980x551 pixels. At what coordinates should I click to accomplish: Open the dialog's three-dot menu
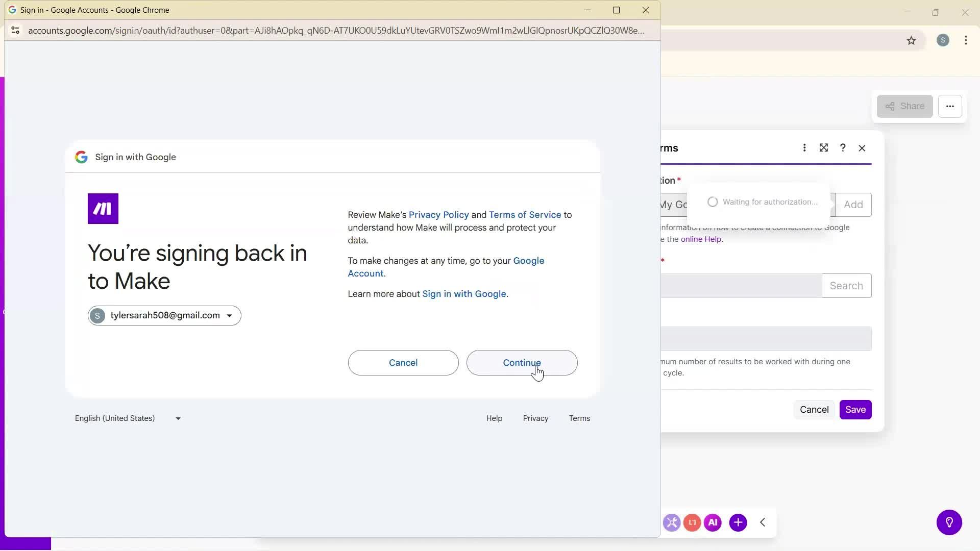tap(804, 148)
